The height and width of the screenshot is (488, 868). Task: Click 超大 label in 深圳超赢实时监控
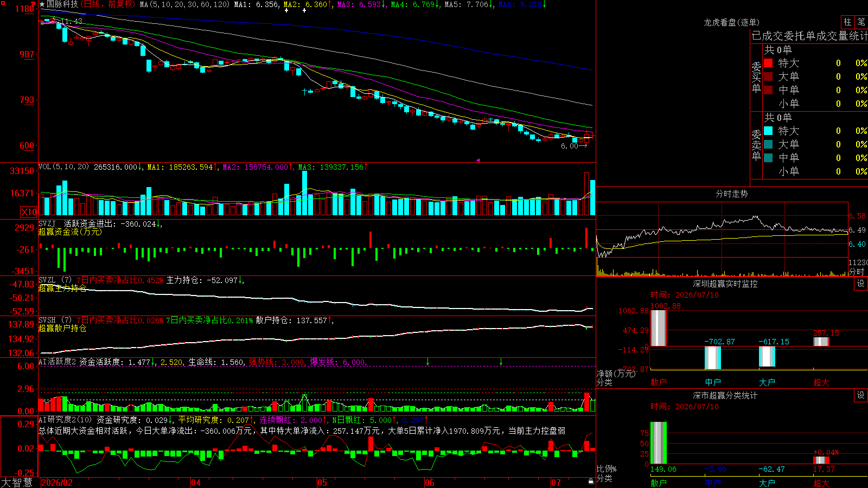click(x=821, y=382)
